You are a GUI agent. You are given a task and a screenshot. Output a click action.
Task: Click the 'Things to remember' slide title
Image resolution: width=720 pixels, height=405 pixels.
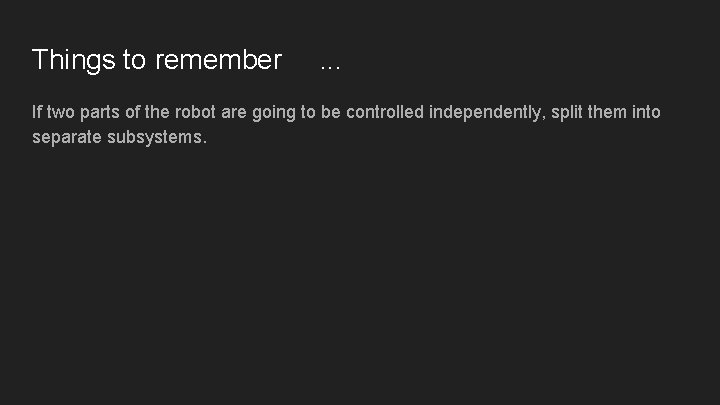coord(157,60)
